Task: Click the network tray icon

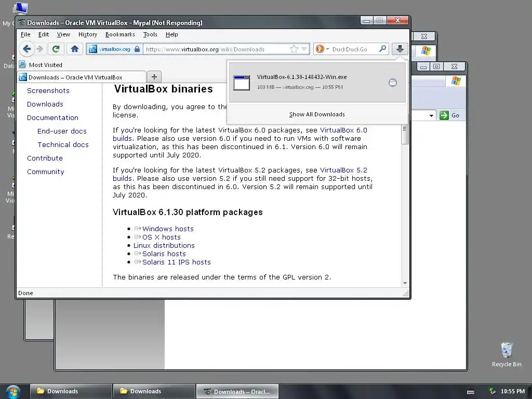Action: [x=492, y=391]
